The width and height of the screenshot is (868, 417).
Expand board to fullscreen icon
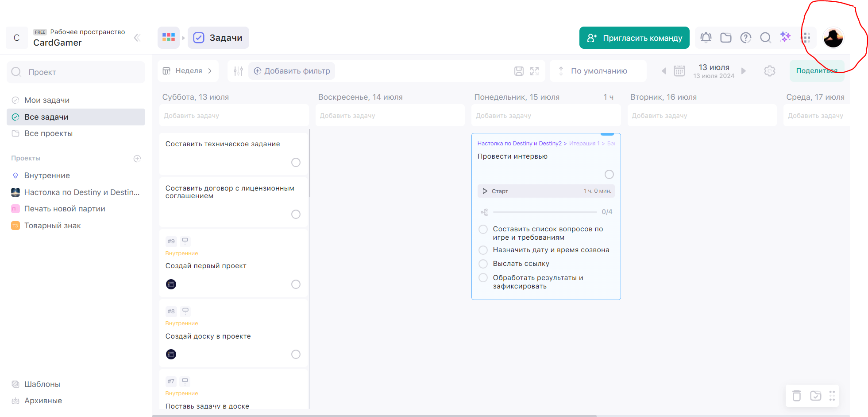pyautogui.click(x=535, y=71)
